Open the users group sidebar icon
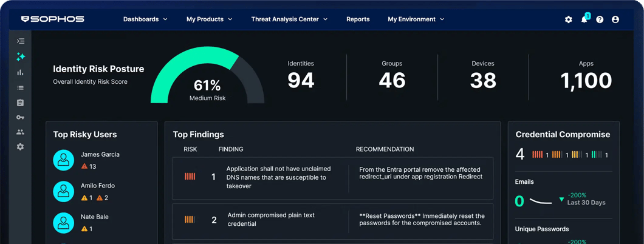 point(21,132)
